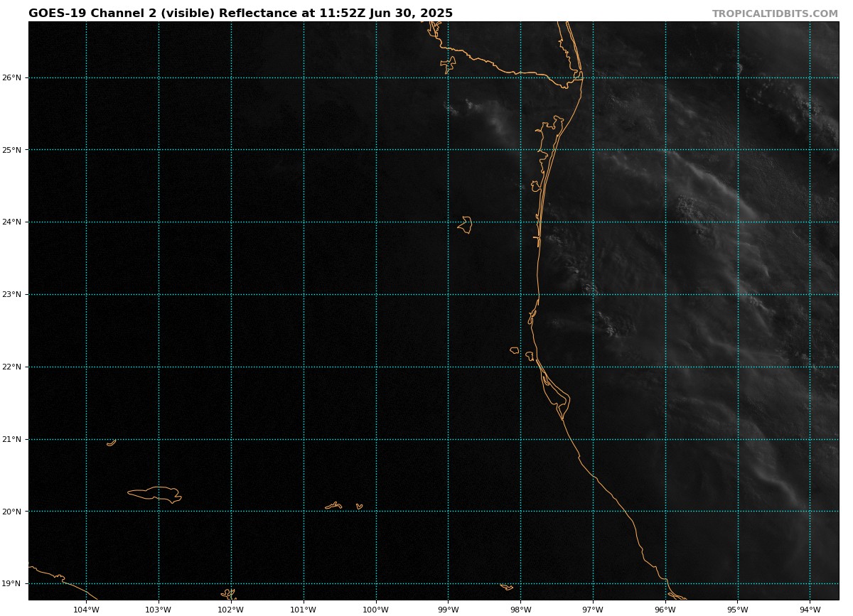Screen dimensions: 853x616
Task: Click the 19°N latitude label
Action: [13, 584]
